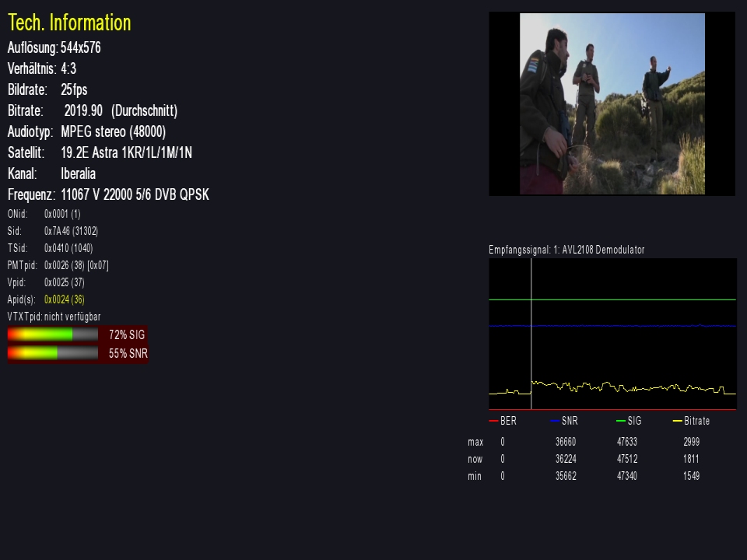
Task: Click the now row label
Action: pyautogui.click(x=475, y=459)
